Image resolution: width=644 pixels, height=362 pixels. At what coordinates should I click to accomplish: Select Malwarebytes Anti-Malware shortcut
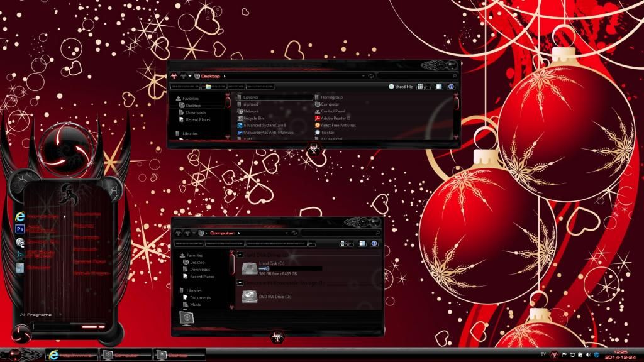tap(265, 132)
